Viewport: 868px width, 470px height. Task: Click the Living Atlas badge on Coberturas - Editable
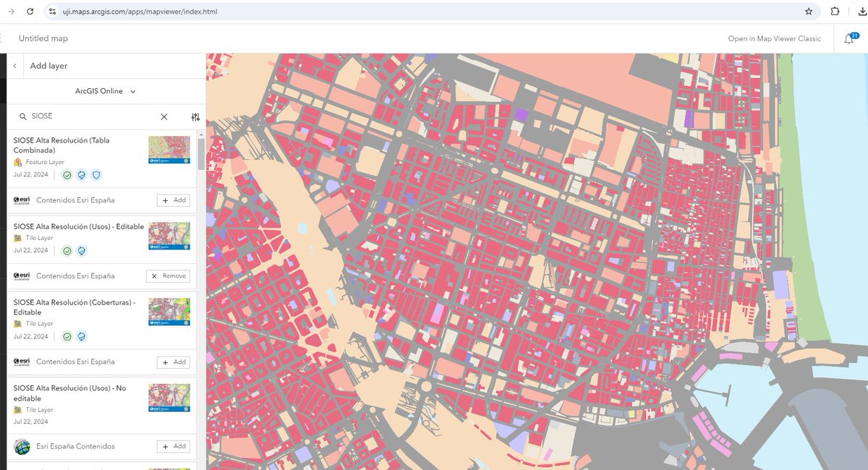click(82, 336)
